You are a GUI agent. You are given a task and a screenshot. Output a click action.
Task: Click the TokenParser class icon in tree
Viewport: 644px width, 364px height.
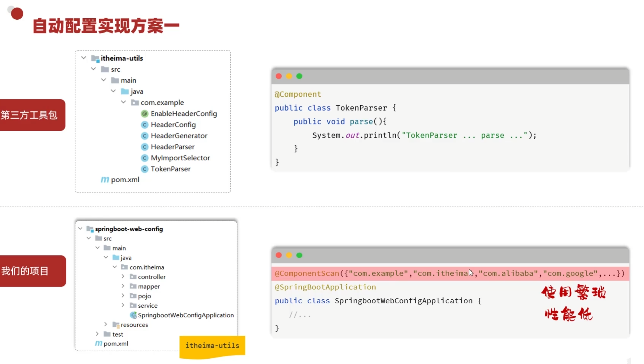coord(145,169)
